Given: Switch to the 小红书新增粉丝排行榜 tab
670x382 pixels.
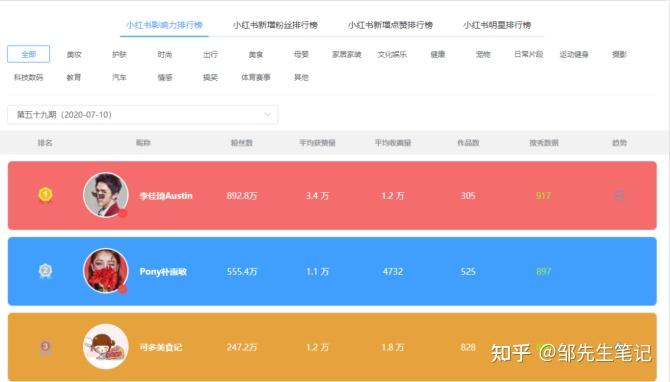Looking at the screenshot, I should pyautogui.click(x=275, y=25).
